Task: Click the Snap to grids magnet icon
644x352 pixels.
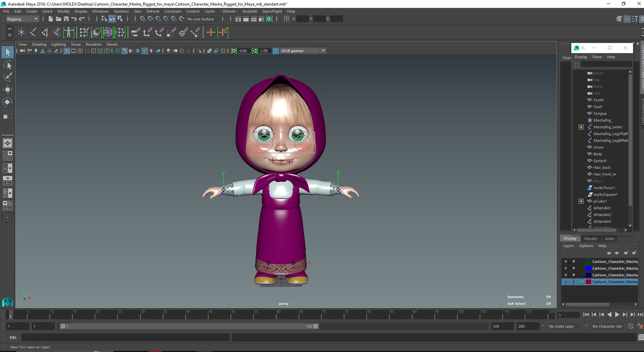Action: tap(143, 19)
